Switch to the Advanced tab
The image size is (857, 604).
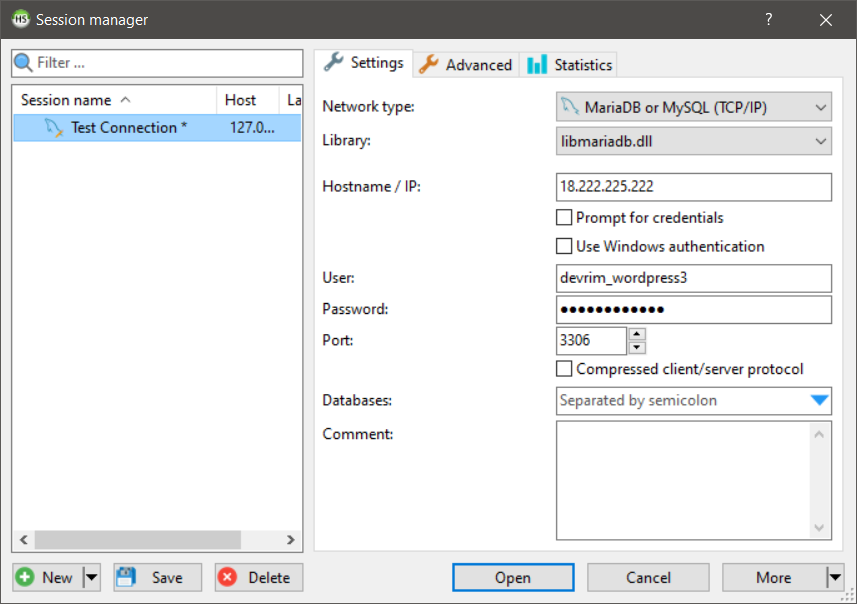tap(465, 64)
